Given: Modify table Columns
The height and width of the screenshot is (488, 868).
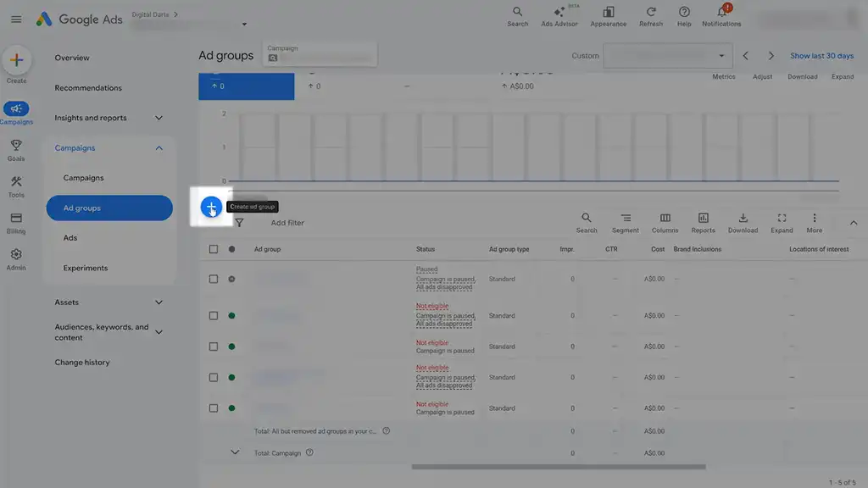Looking at the screenshot, I should pyautogui.click(x=665, y=223).
